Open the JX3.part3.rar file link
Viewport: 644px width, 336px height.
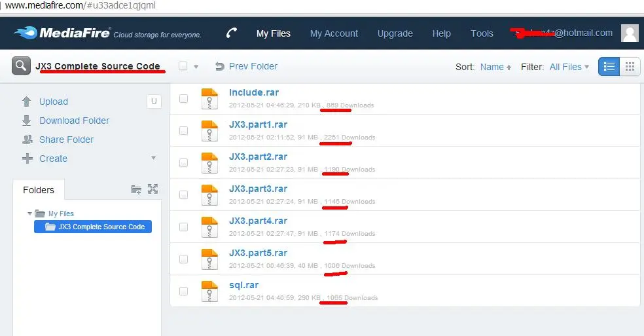258,189
